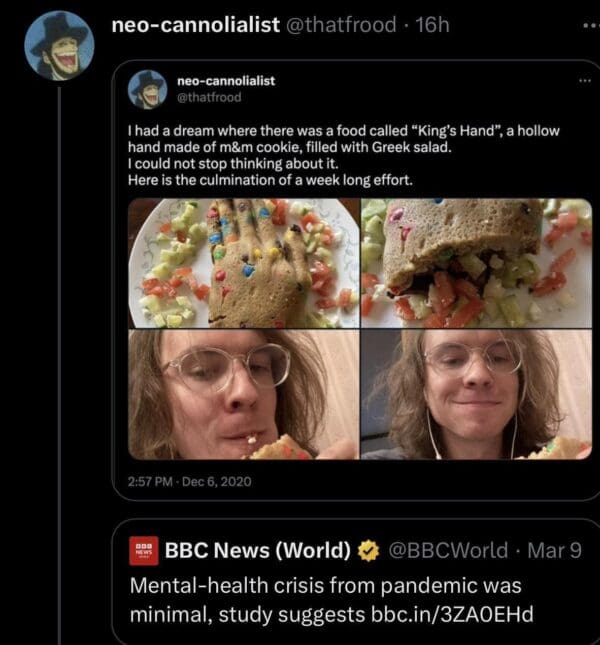Image resolution: width=600 pixels, height=645 pixels.
Task: View the bottom-left photo of person eating
Action: [243, 394]
